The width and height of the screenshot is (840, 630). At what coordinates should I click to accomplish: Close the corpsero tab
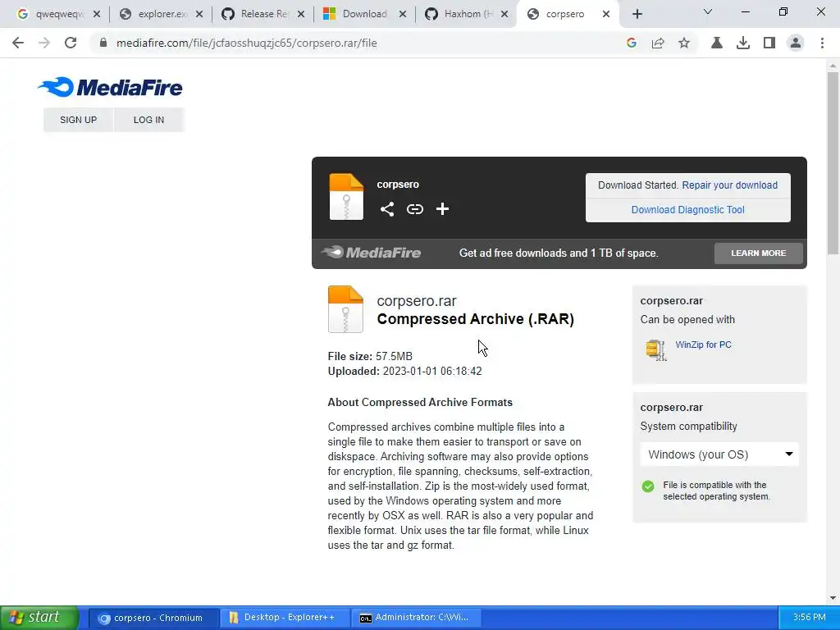tap(606, 15)
